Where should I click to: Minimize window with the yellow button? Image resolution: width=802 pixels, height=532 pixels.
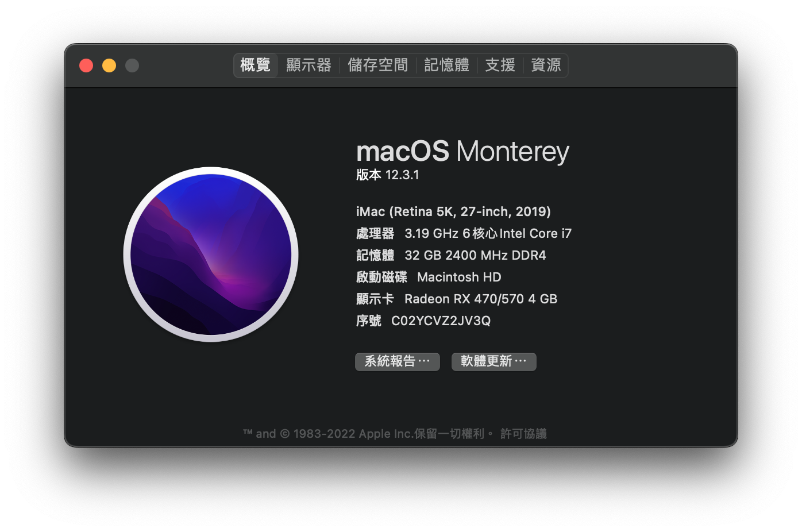(x=109, y=65)
